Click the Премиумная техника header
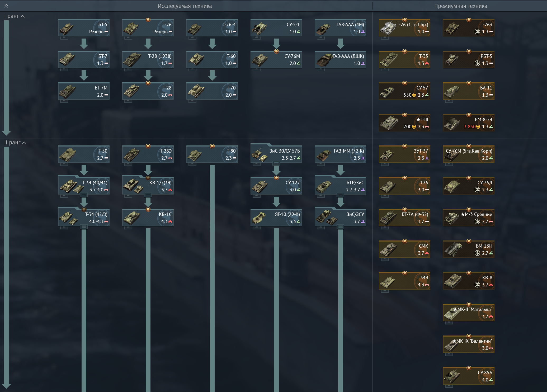This screenshot has height=392, width=547. (x=461, y=6)
